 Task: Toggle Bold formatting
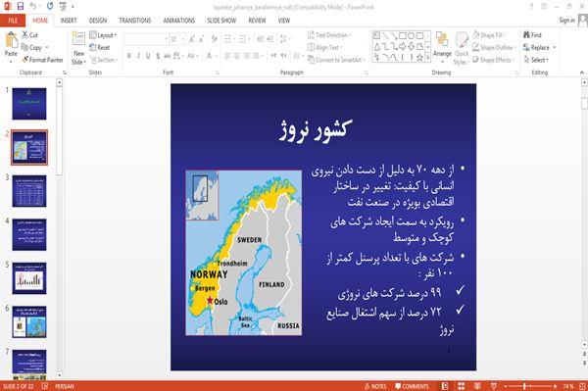(129, 56)
